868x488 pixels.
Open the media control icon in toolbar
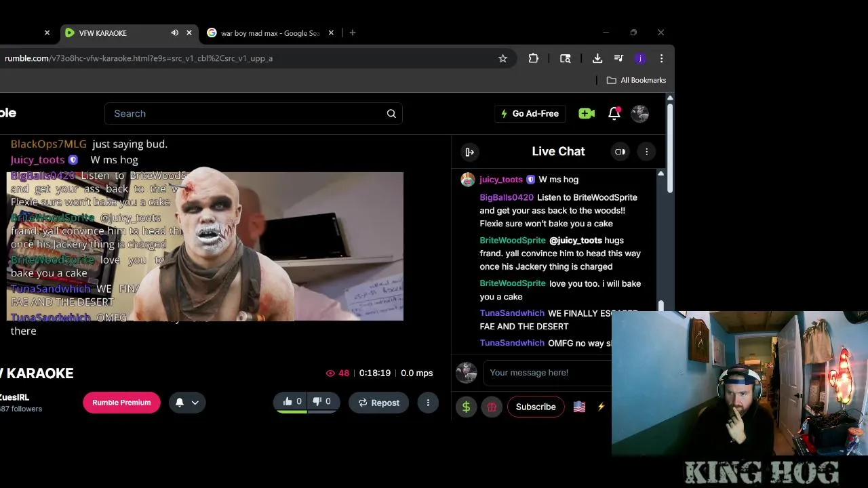point(618,58)
